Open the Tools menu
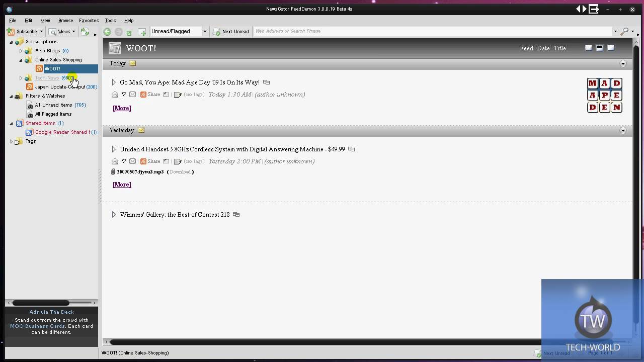 pos(110,21)
